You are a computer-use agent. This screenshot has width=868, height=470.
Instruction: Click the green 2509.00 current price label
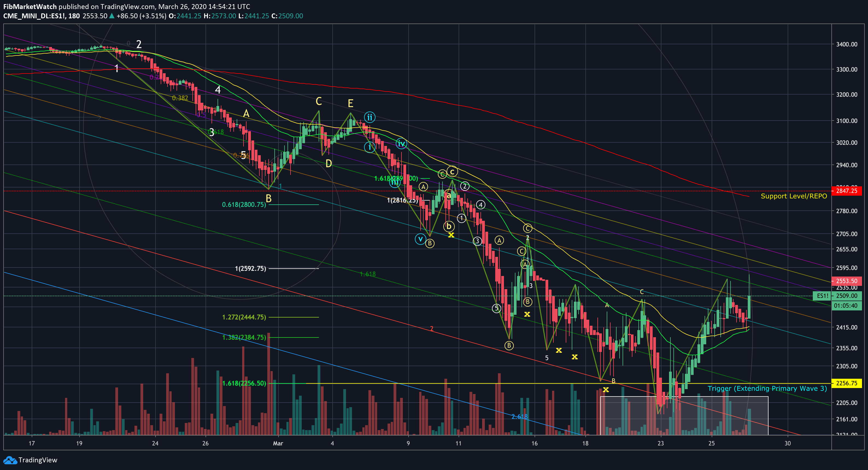846,296
